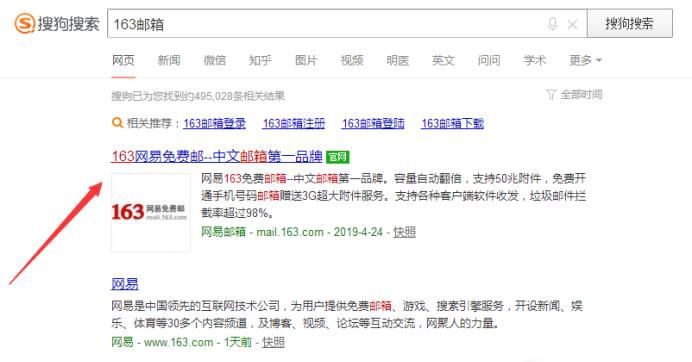Open the 网易 result title link
This screenshot has width=692, height=362.
click(124, 283)
